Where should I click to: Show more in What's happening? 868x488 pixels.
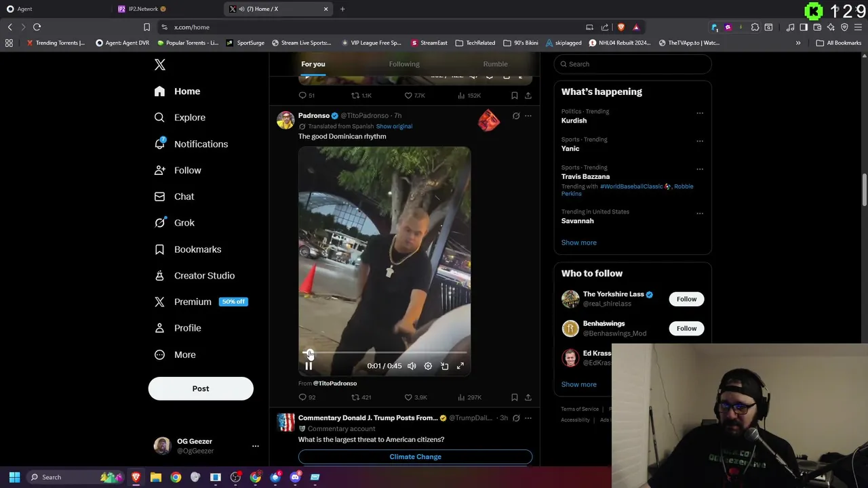point(579,243)
